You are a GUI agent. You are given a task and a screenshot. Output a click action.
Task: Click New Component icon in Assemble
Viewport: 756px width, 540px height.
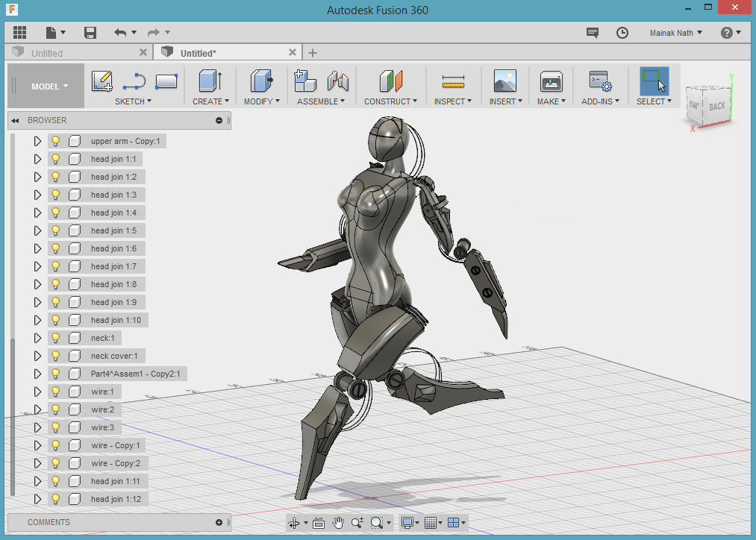tap(305, 81)
